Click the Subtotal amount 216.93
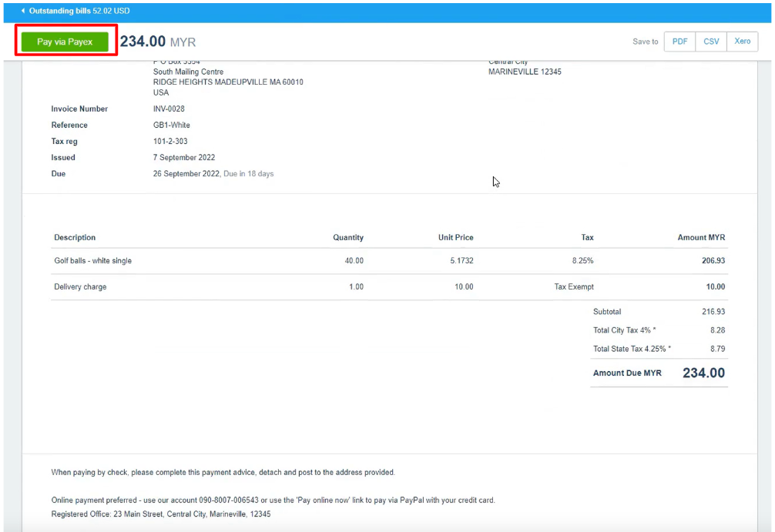This screenshot has height=532, width=775. (713, 313)
